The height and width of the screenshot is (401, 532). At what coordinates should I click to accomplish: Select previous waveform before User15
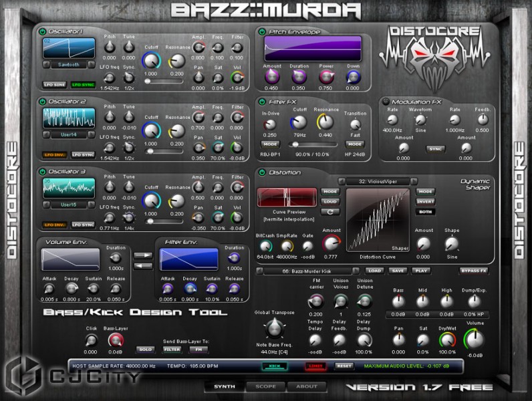pos(47,205)
